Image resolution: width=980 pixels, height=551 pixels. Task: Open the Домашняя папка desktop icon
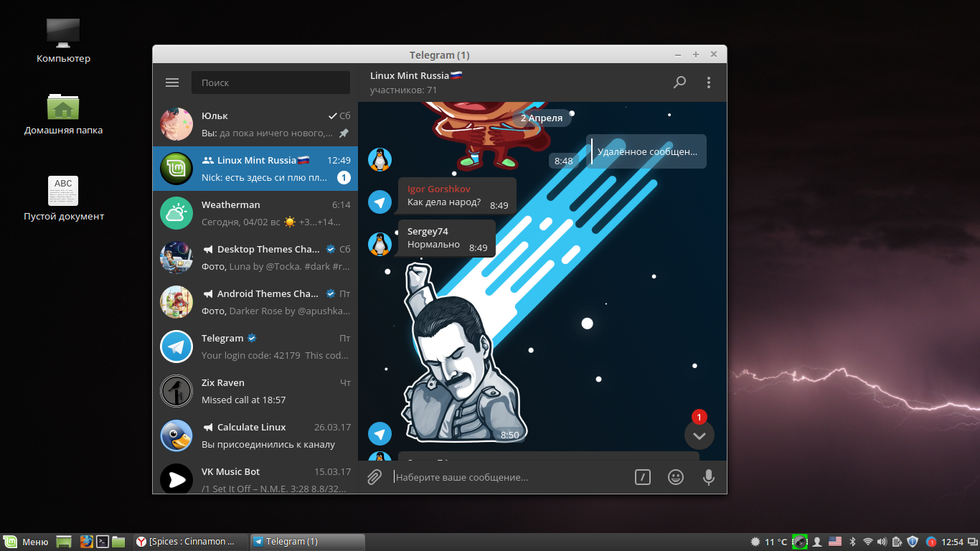(x=63, y=114)
